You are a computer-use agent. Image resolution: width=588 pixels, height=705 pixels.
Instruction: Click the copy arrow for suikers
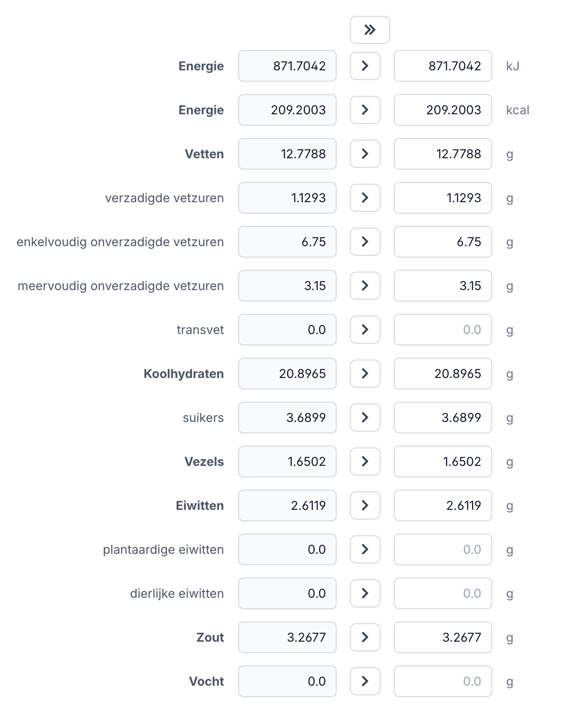(365, 418)
